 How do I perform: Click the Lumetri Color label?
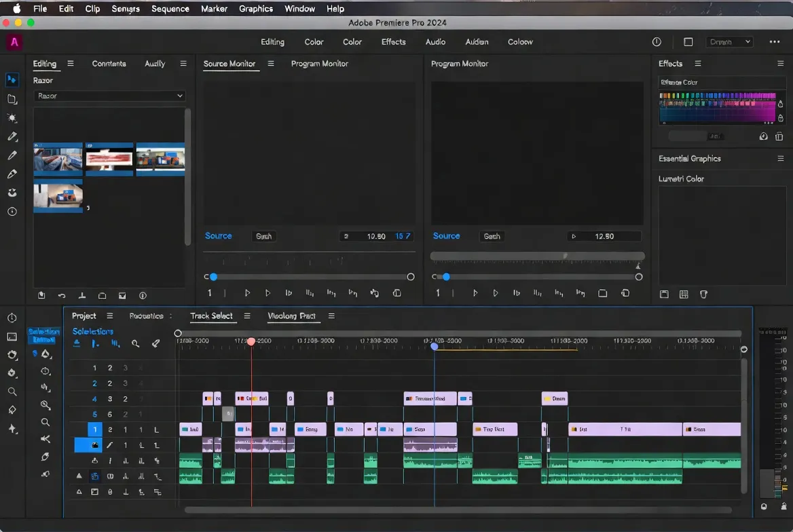pyautogui.click(x=681, y=178)
